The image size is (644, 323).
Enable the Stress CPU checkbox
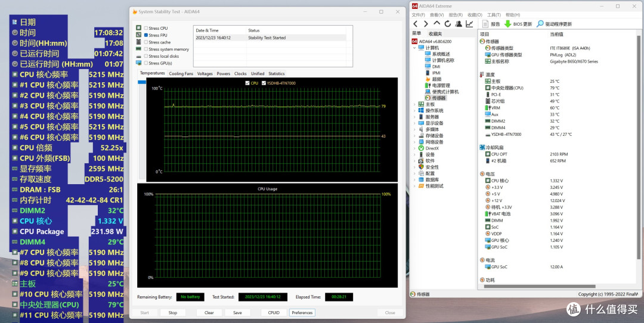click(146, 29)
